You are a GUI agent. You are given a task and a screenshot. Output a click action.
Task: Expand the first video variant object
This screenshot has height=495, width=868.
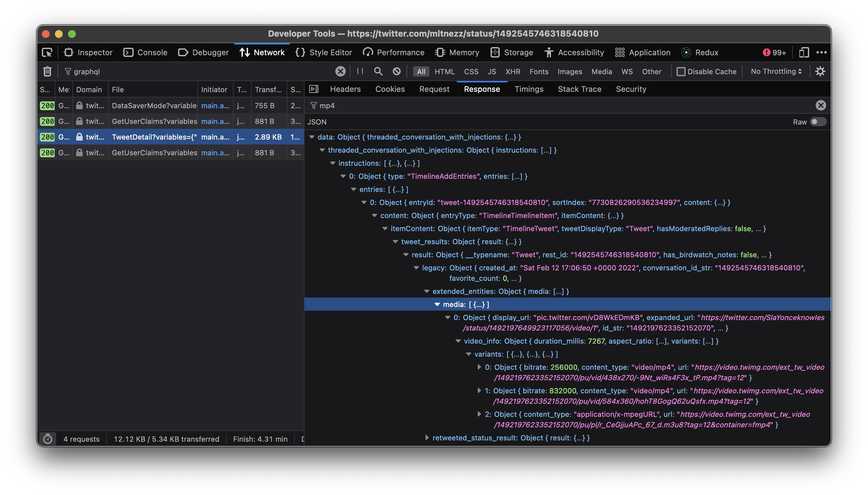coord(479,367)
